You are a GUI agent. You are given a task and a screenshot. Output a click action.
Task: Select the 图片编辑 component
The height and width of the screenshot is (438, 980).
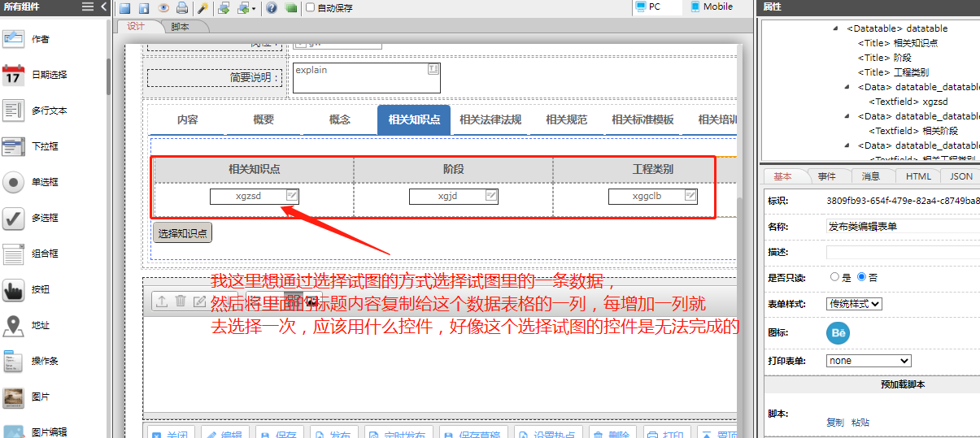36,431
